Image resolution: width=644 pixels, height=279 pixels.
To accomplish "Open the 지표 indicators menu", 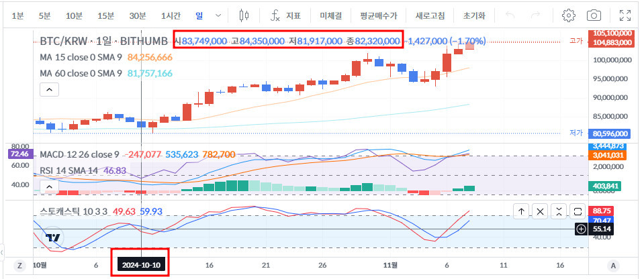I will click(285, 15).
